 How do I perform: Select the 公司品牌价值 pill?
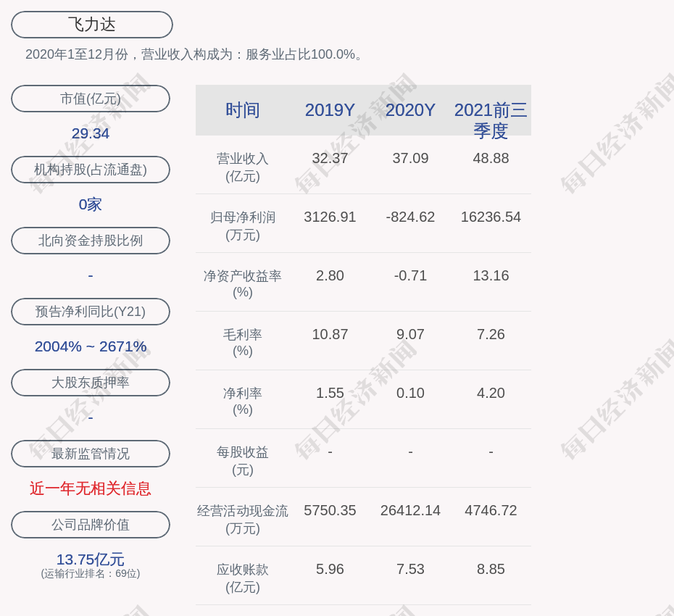coord(91,525)
